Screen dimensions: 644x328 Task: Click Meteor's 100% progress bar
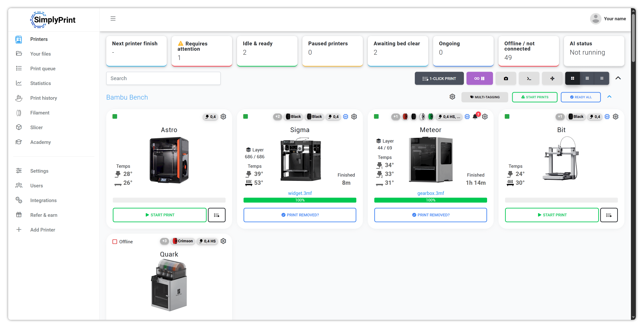pyautogui.click(x=431, y=200)
